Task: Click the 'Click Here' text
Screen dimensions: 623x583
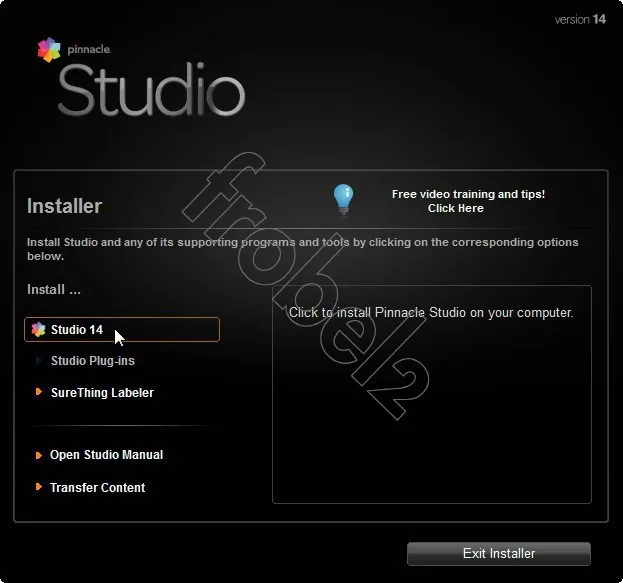Action: [x=456, y=208]
